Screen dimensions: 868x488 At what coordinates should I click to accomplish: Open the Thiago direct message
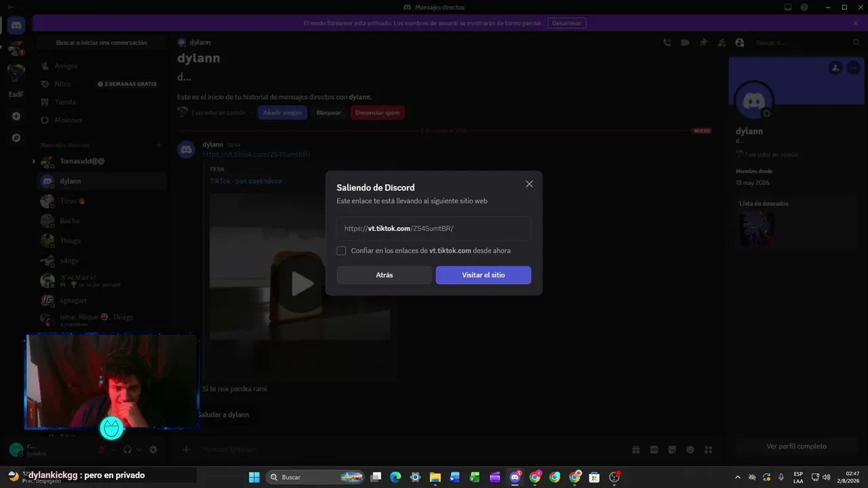(x=102, y=241)
